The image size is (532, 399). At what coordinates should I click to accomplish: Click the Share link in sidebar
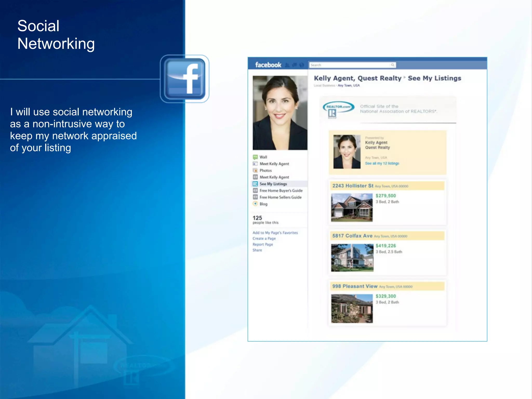click(257, 250)
